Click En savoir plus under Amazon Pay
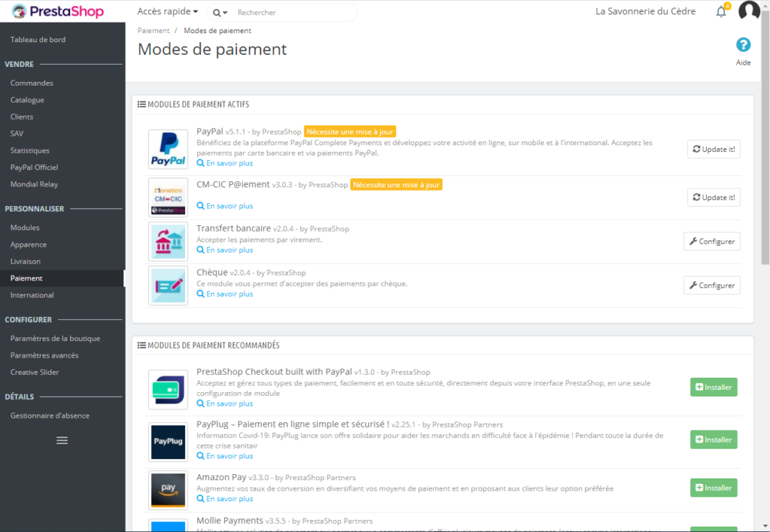The width and height of the screenshot is (770, 532). [225, 499]
